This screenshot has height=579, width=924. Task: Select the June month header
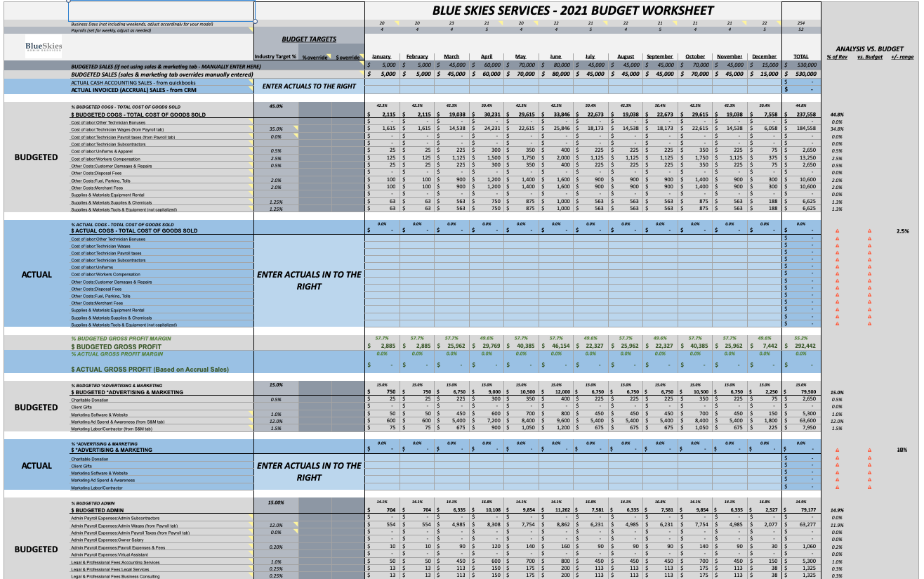pyautogui.click(x=556, y=56)
